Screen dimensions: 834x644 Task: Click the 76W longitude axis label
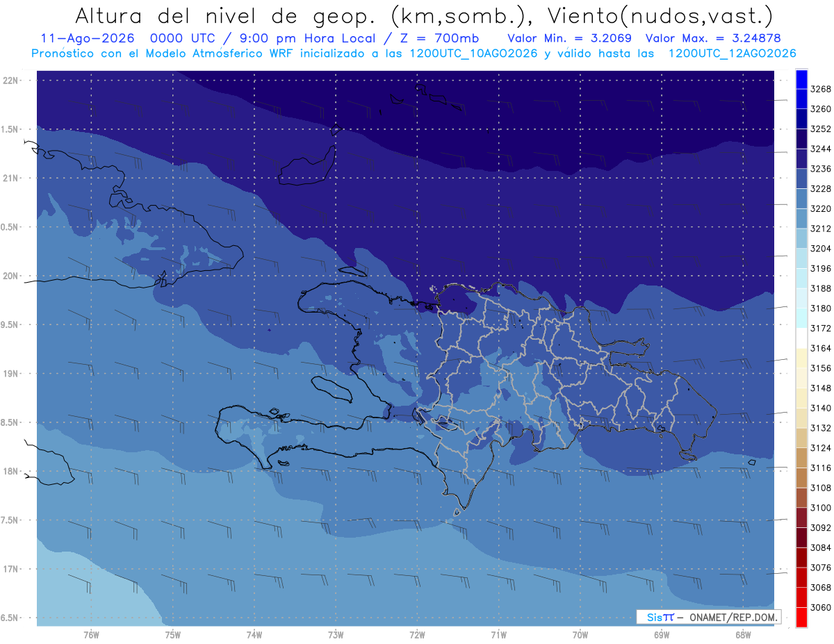point(91,634)
